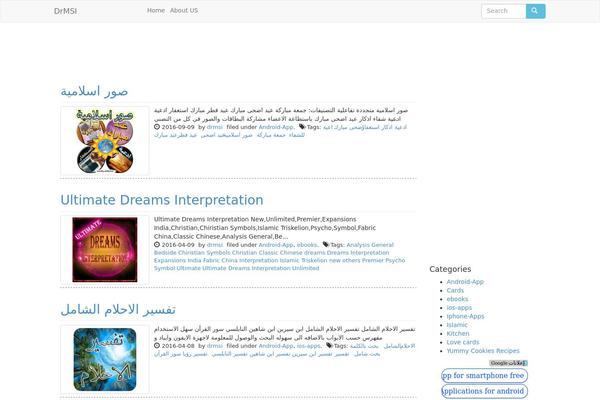This screenshot has height=400, width=600.
Task: Open the blue dream interpretation app thumbnail
Action: [x=105, y=359]
